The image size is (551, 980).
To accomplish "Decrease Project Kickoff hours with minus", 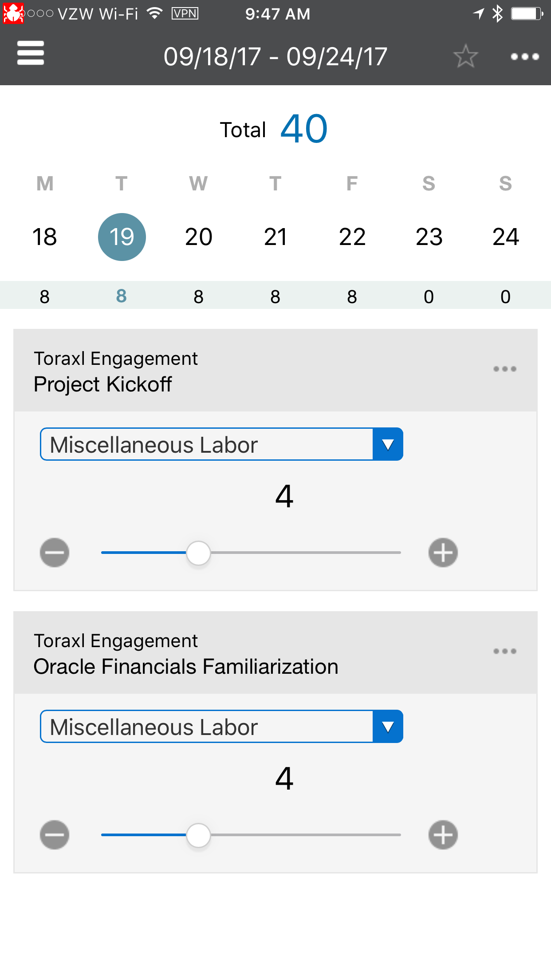I will coord(55,553).
